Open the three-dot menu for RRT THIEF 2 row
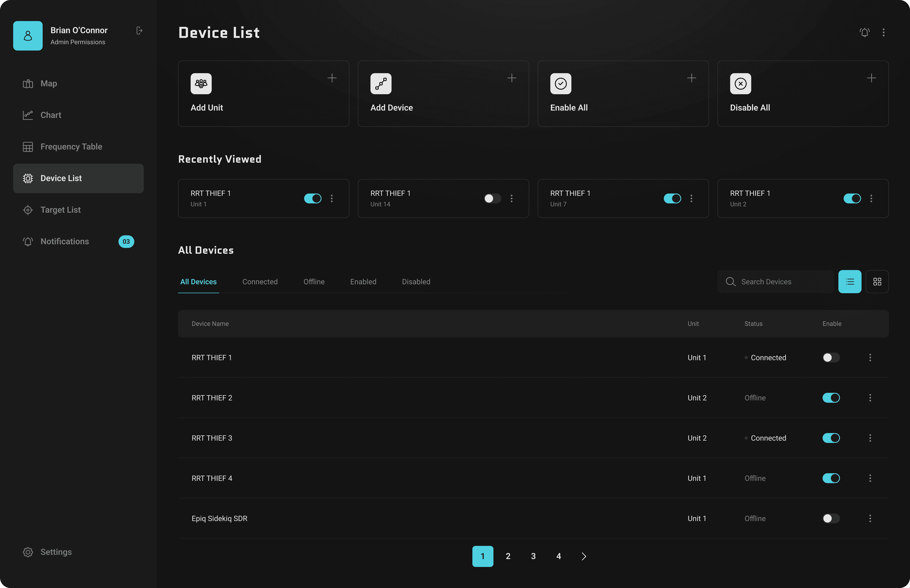Viewport: 910px width, 588px height. tap(870, 398)
